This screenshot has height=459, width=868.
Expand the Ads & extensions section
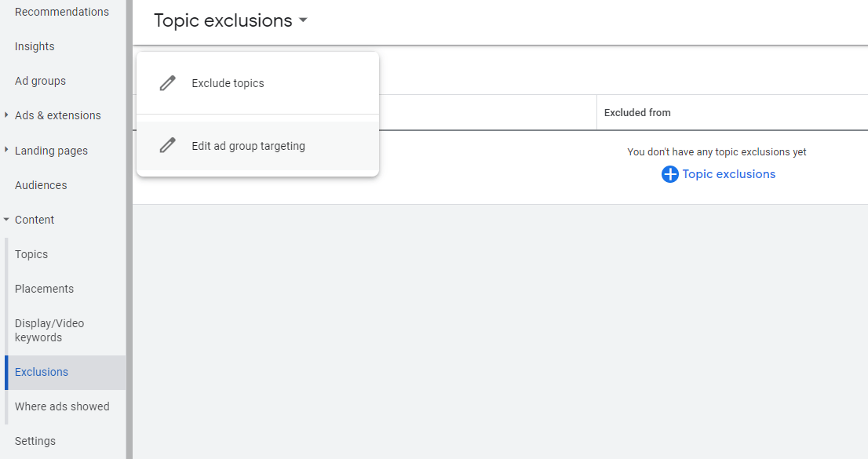coord(6,115)
